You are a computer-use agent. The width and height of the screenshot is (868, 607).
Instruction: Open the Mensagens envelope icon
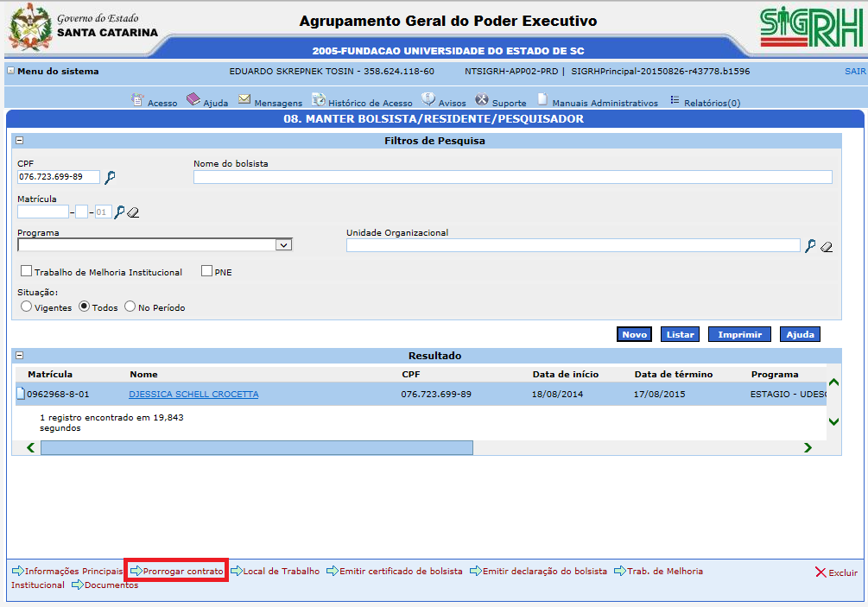(244, 100)
